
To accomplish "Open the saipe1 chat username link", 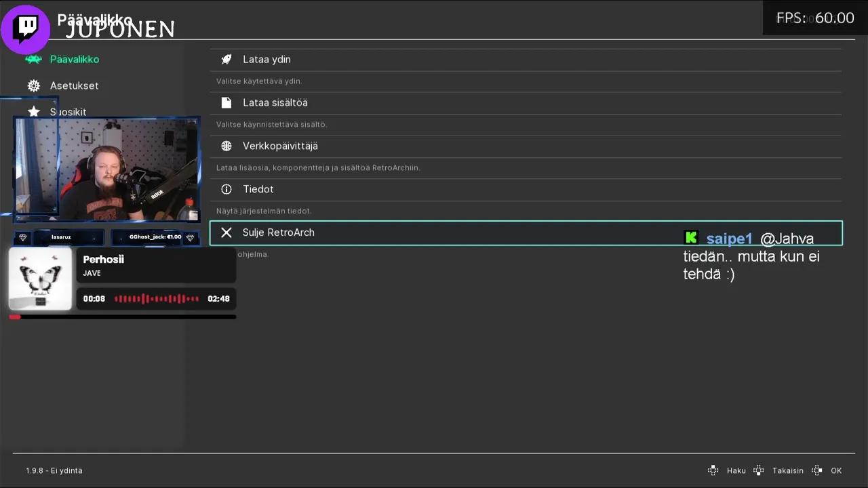I will (729, 239).
